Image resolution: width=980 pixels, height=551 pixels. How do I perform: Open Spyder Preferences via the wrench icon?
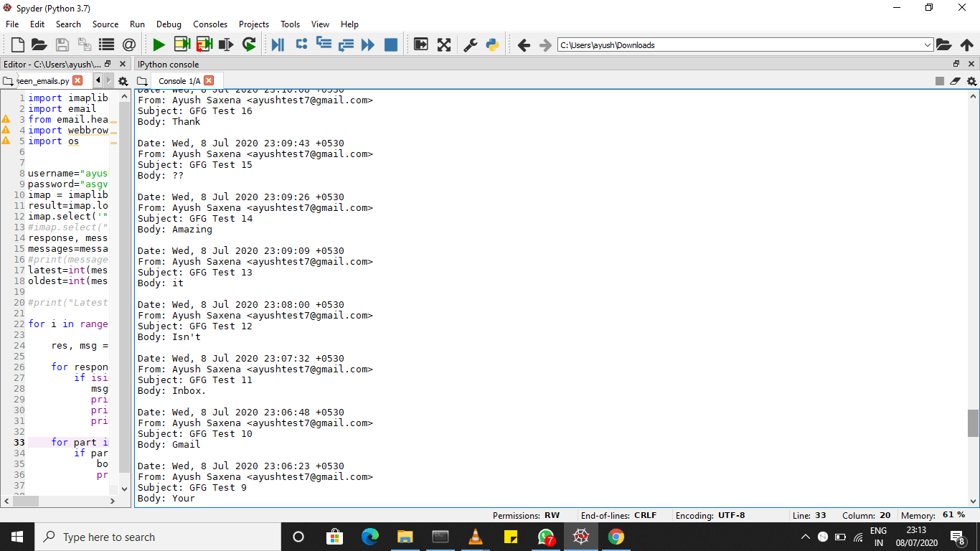pos(468,44)
